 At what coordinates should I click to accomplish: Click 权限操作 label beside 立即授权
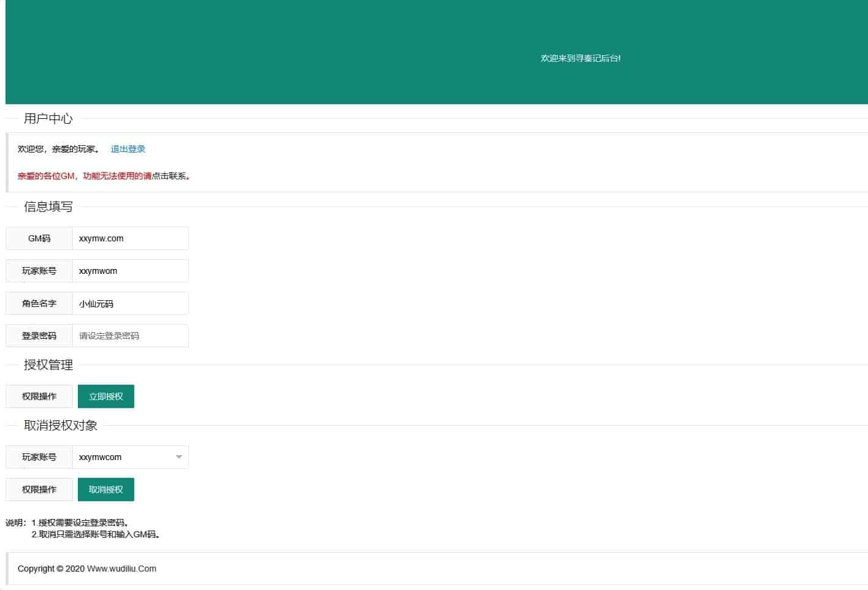click(39, 396)
